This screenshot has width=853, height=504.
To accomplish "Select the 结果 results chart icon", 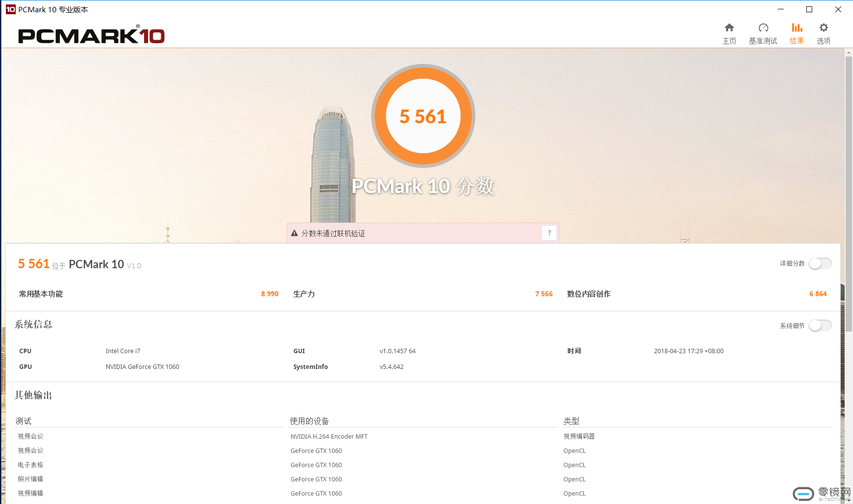I will pyautogui.click(x=797, y=28).
